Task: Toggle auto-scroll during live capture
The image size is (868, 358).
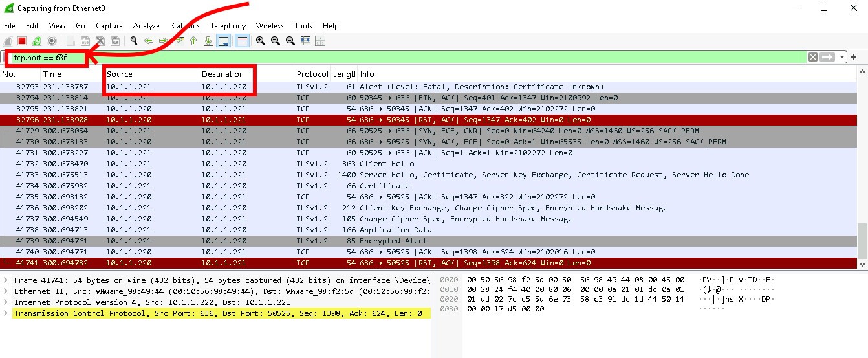Action: click(224, 41)
